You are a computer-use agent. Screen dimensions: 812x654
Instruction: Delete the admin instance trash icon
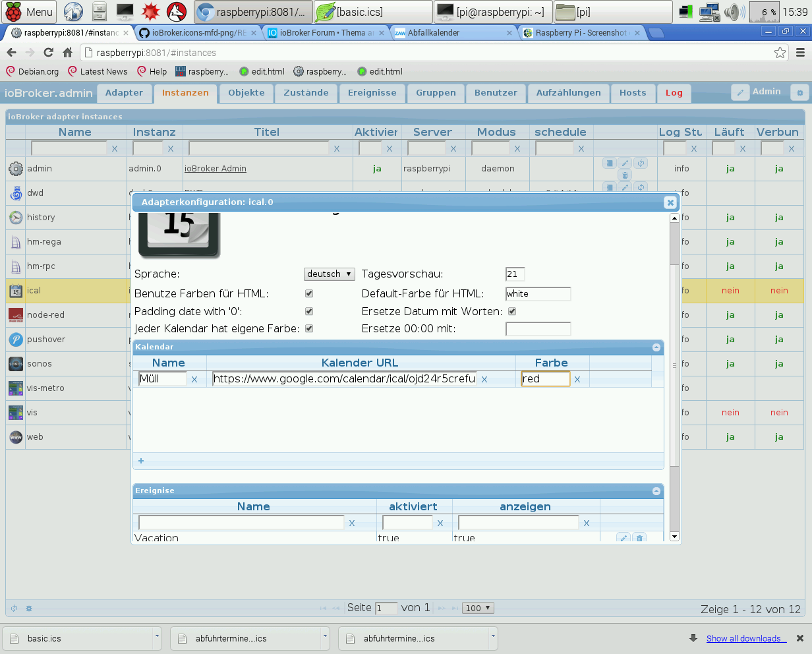[x=625, y=175]
